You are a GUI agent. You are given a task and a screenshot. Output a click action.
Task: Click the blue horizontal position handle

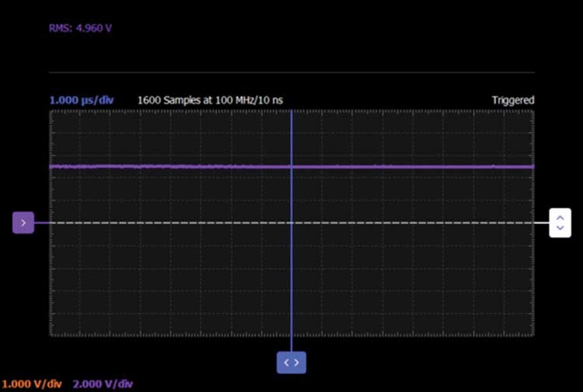pyautogui.click(x=291, y=363)
